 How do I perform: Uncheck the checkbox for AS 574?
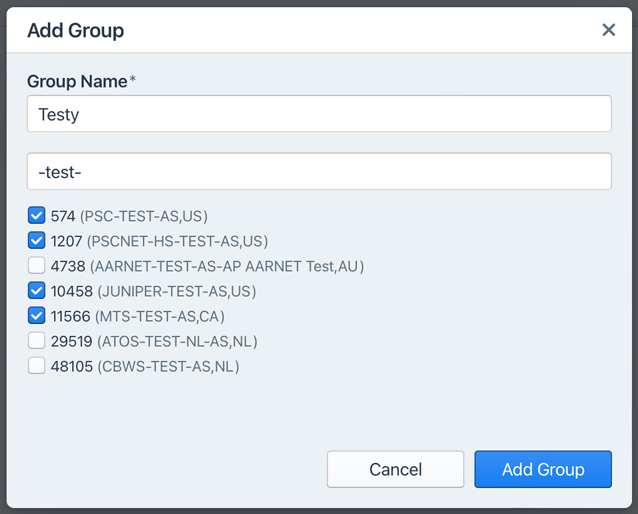37,215
